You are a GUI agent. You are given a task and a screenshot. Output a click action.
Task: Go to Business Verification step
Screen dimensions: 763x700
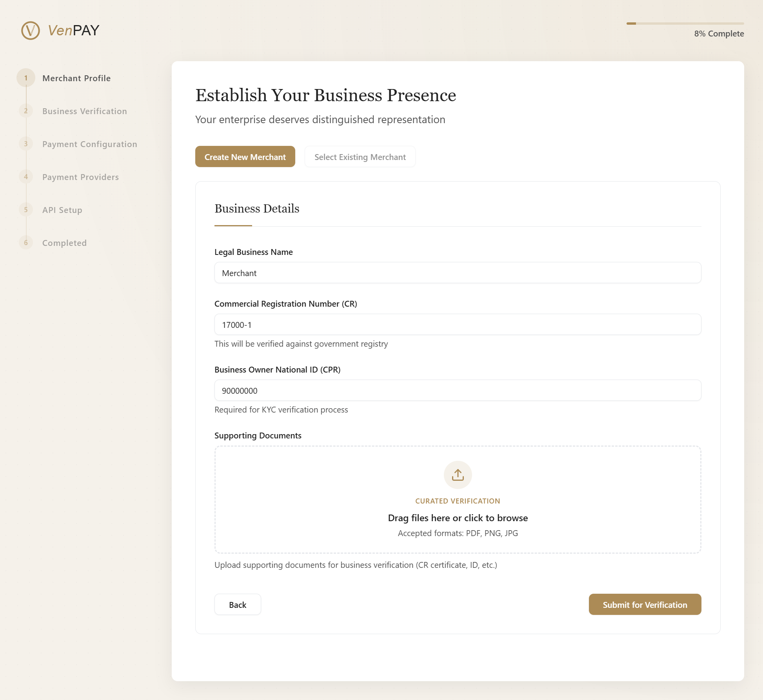85,111
